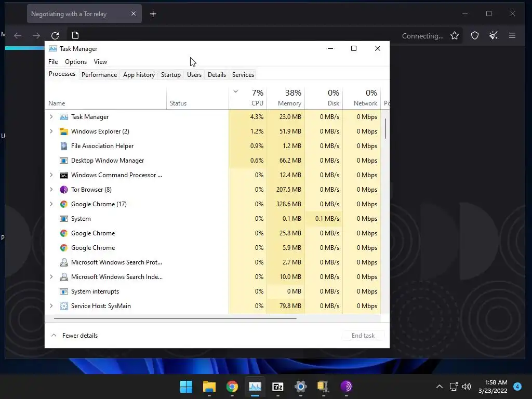Click the Service Host: SysMain gear icon

[64, 306]
